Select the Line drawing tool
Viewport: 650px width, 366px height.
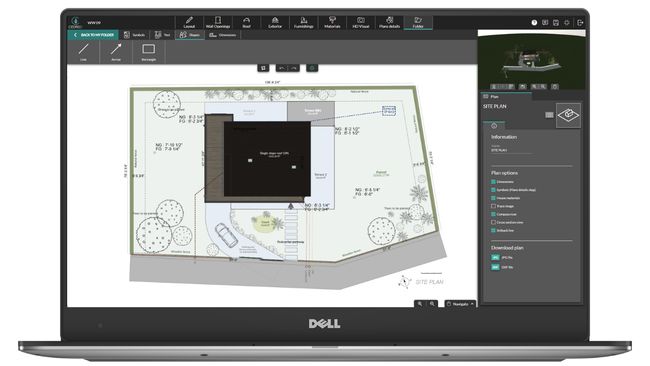point(83,52)
